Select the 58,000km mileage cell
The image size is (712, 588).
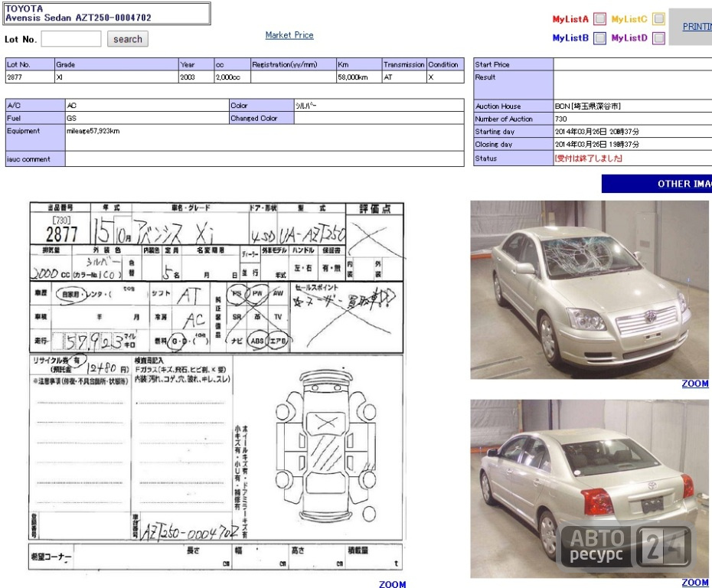pyautogui.click(x=359, y=77)
